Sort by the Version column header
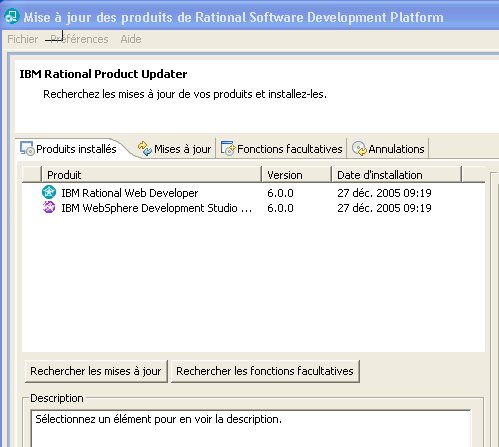 (297, 174)
